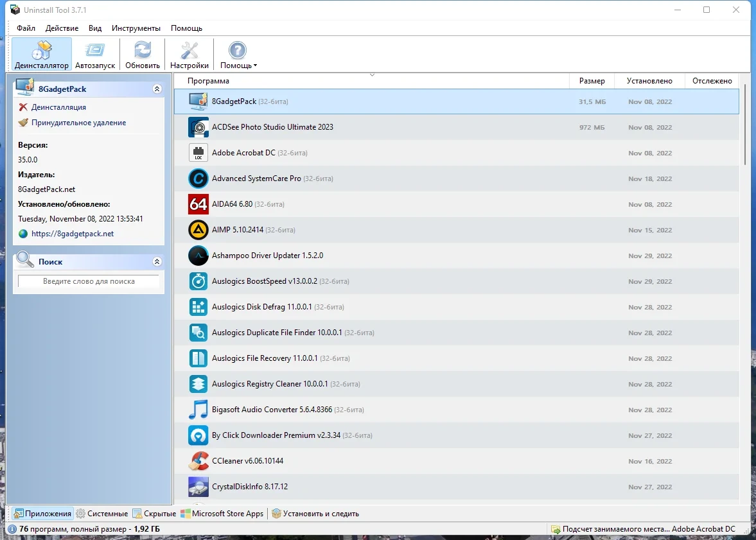This screenshot has height=540, width=756.
Task: Click the Auslogics Duplicate File Finder icon
Action: [198, 332]
